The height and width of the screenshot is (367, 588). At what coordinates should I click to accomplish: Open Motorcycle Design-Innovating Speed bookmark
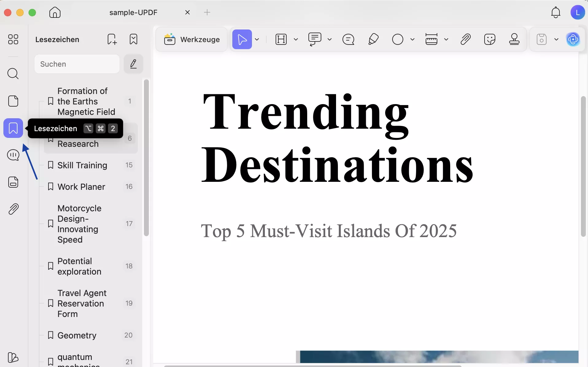[x=91, y=224]
